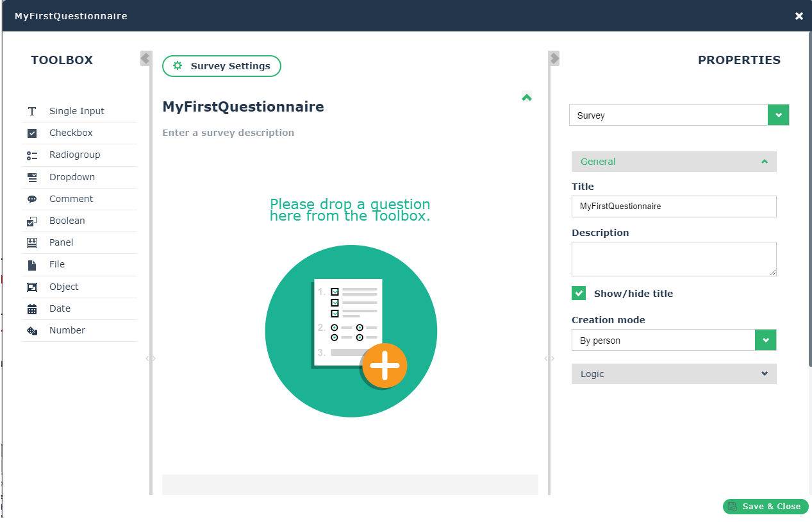Select the Single Input toolbox icon
Screen dimensions: 812x522
[32, 112]
